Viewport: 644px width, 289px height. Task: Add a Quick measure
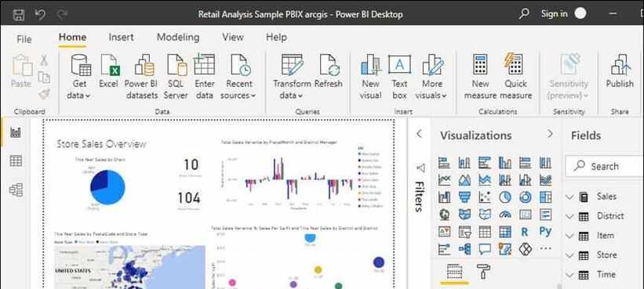515,77
